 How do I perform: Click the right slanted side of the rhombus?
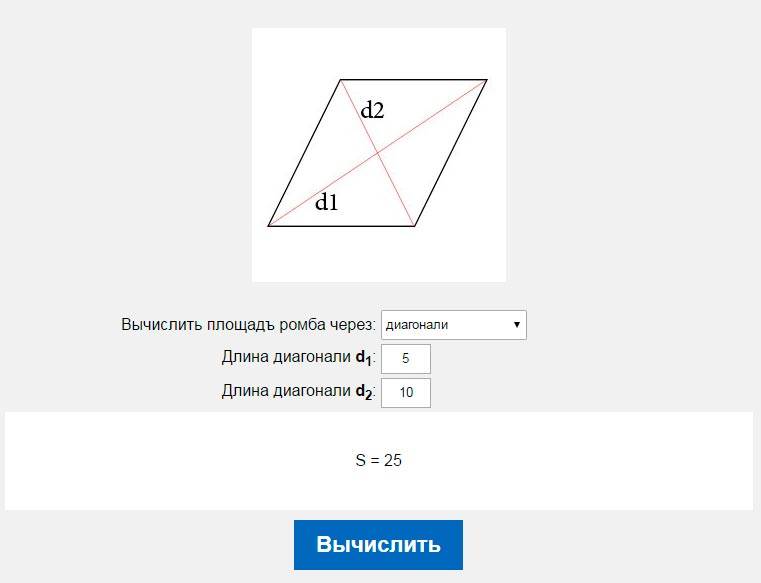(x=450, y=153)
